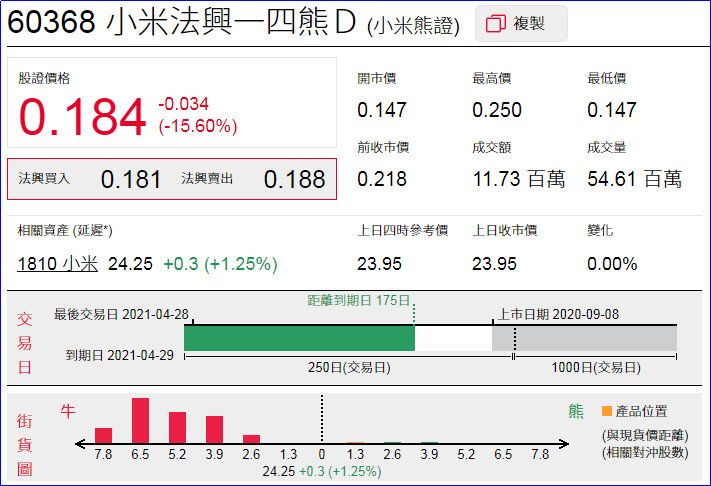Click the (相關對沖股數) legend note
This screenshot has width=711, height=486.
645,452
